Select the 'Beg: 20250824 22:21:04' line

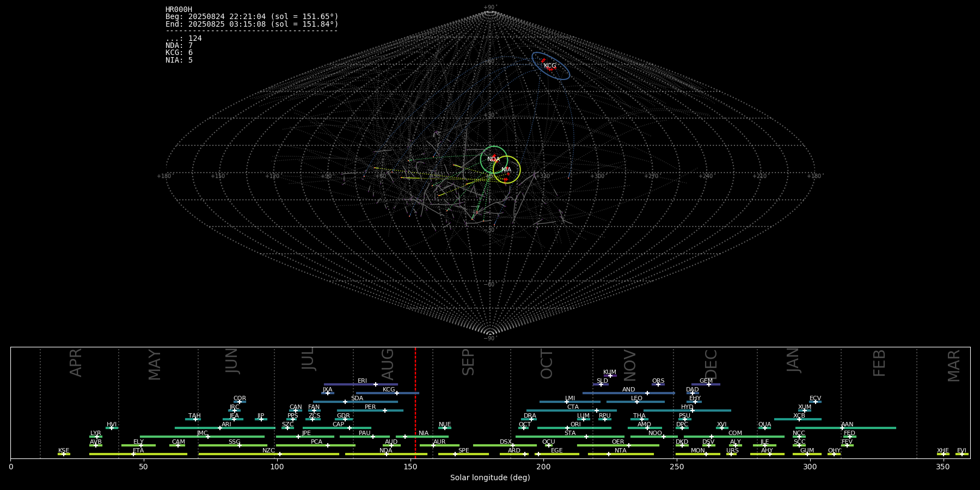(x=252, y=17)
